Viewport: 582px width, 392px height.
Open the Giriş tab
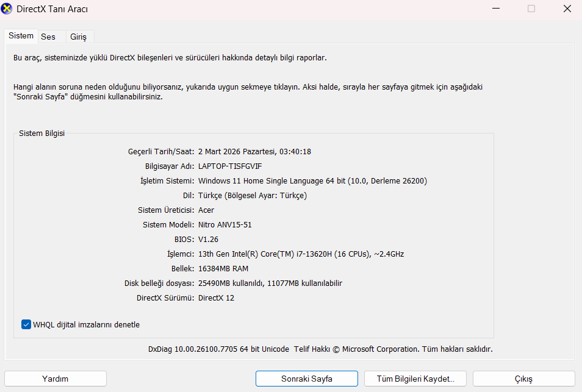[78, 37]
